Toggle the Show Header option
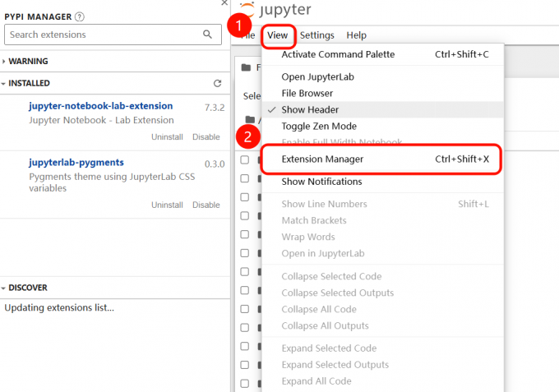This screenshot has width=559, height=392. tap(383, 110)
